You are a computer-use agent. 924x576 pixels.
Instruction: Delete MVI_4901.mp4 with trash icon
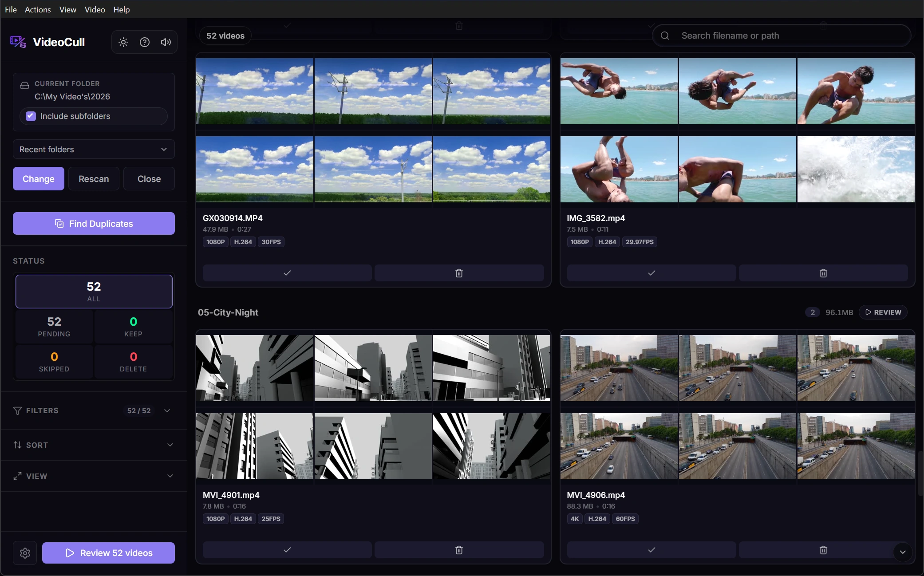459,550
